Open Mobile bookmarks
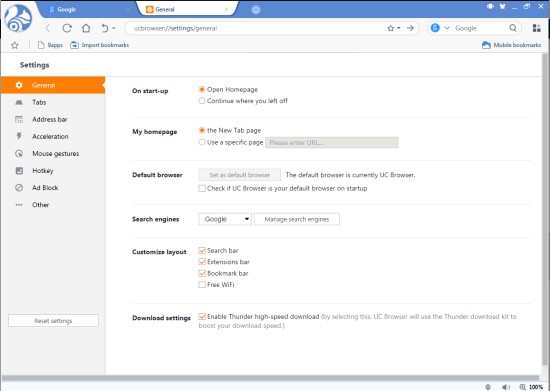The image size is (550, 391). point(511,45)
